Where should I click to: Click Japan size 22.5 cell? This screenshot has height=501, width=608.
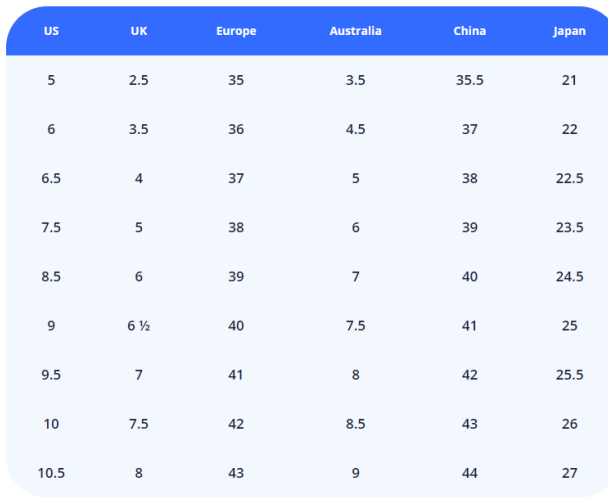569,178
